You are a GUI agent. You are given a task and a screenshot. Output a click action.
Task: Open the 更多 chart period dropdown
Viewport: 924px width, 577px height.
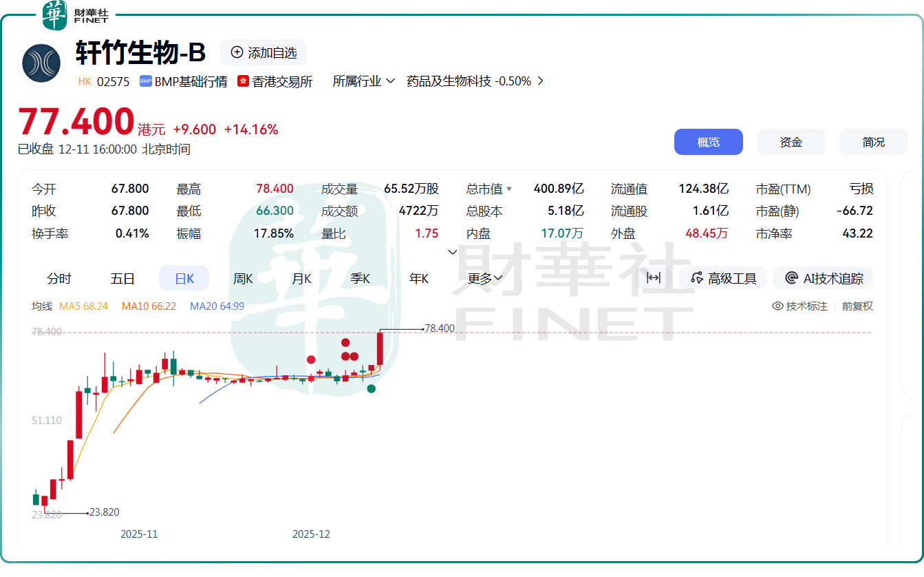pyautogui.click(x=486, y=278)
